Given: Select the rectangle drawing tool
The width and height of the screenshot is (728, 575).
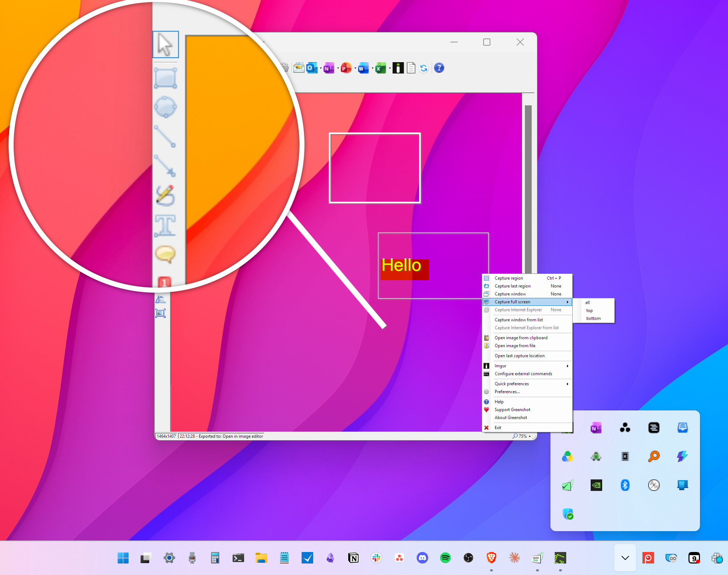Looking at the screenshot, I should point(165,78).
